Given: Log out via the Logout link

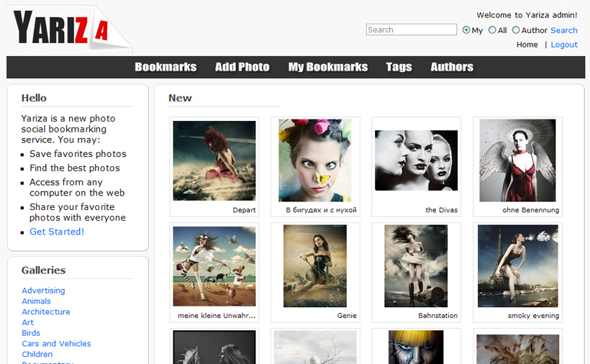Looking at the screenshot, I should (x=564, y=45).
